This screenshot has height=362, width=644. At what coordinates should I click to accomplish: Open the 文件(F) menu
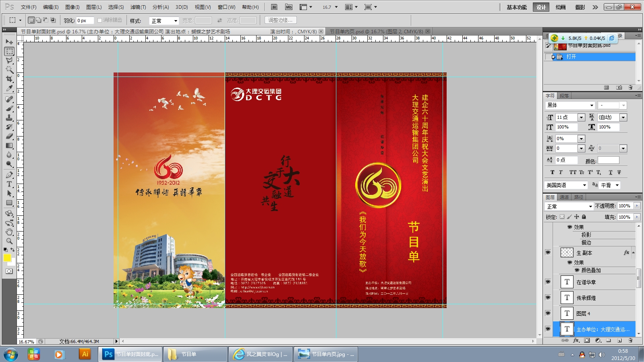click(29, 7)
